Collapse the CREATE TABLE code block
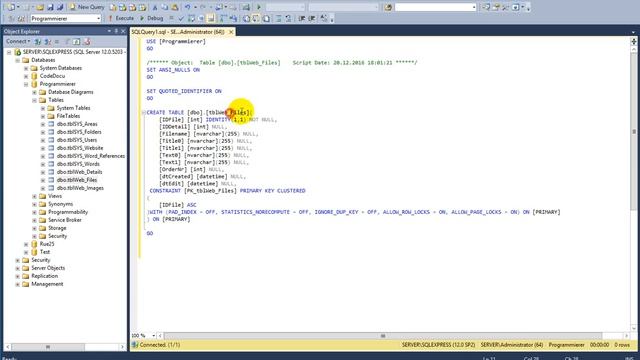640x360 pixels. [x=144, y=113]
